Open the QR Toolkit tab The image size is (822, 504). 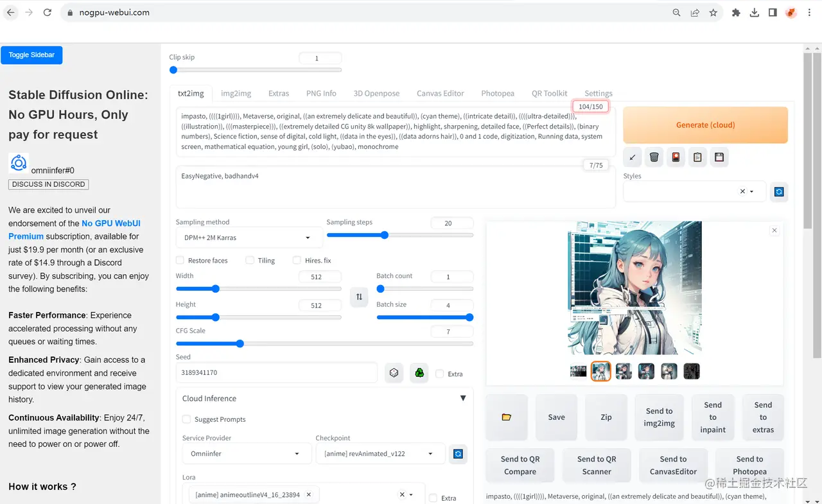[550, 93]
